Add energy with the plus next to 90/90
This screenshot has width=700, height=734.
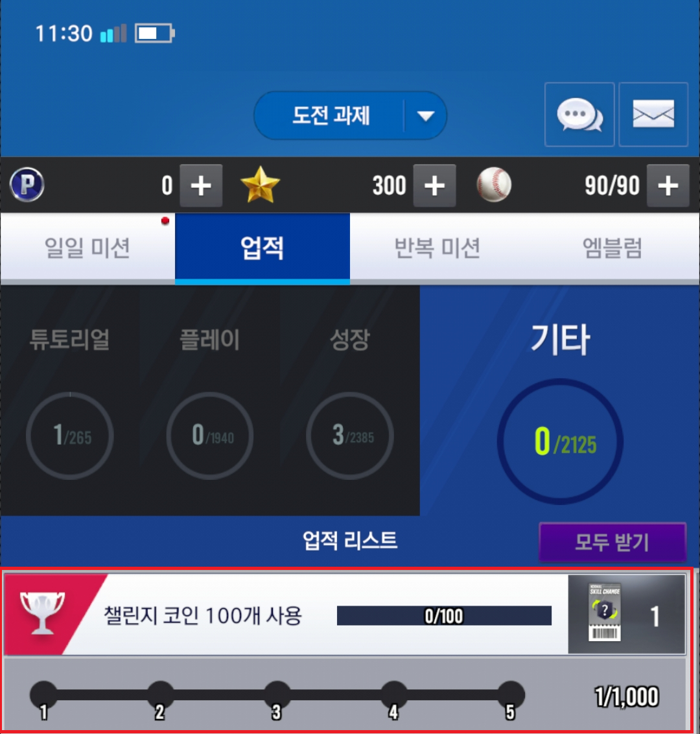pos(668,185)
